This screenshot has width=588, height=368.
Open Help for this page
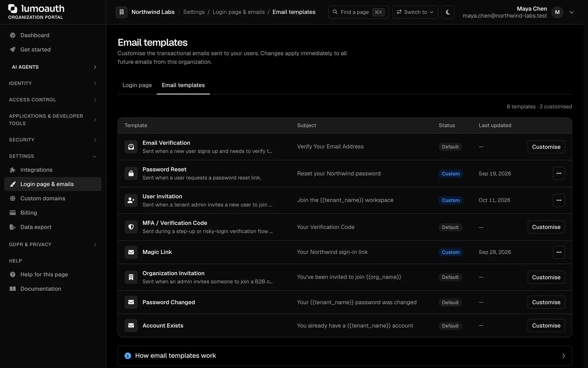point(53,275)
